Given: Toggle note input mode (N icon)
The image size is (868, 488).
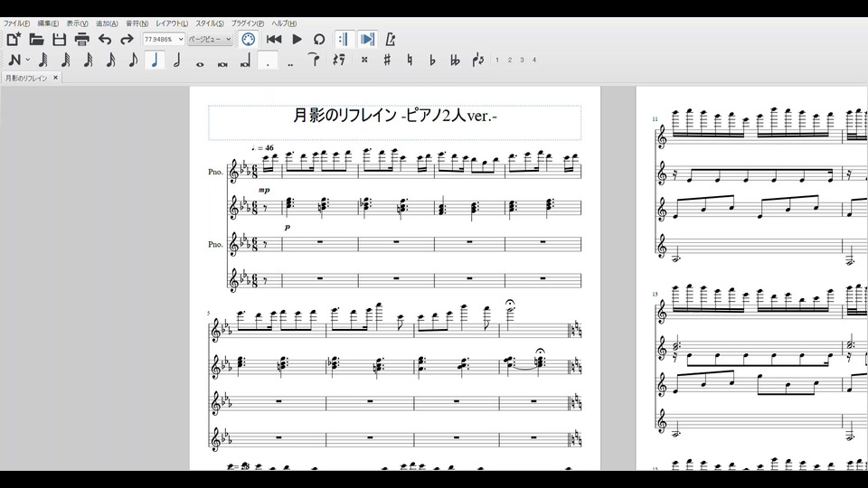Looking at the screenshot, I should (x=14, y=60).
